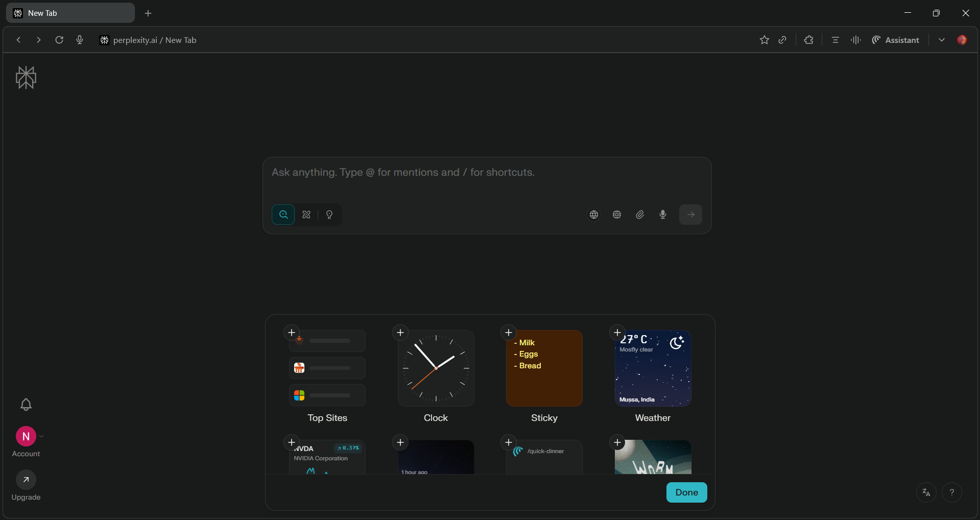
Task: Select the Research mode icon
Action: pos(306,215)
